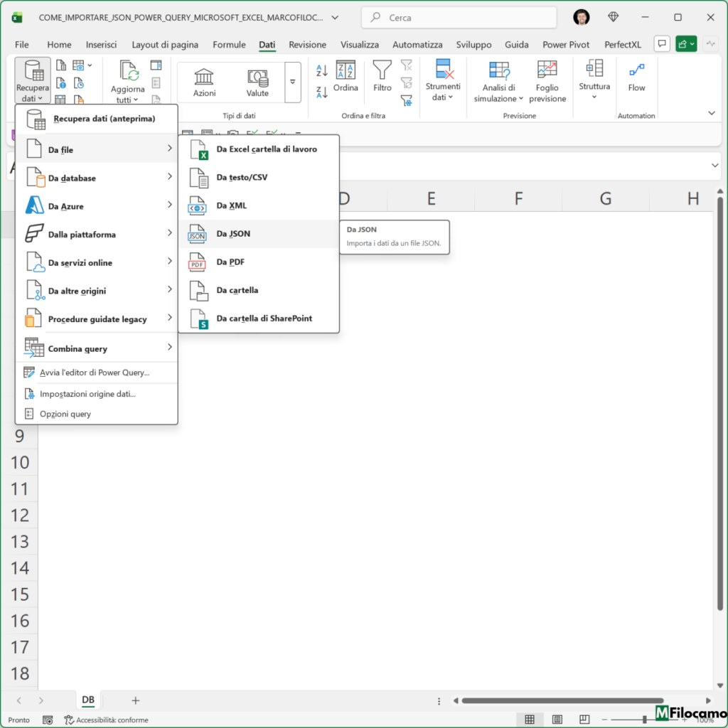Click the user profile picture
728x728 pixels.
[582, 17]
